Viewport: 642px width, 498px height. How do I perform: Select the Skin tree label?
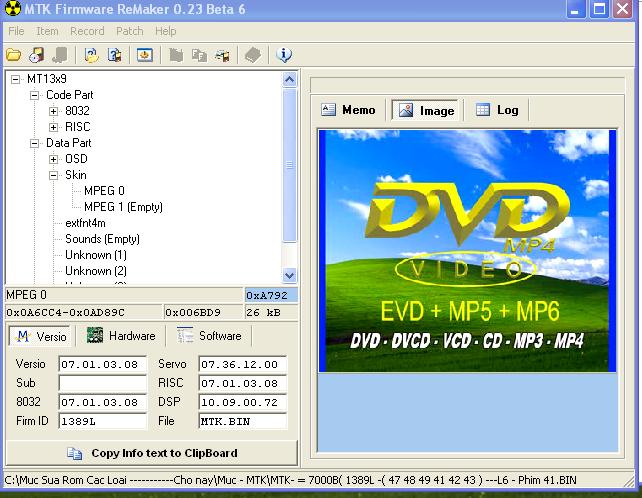click(76, 175)
